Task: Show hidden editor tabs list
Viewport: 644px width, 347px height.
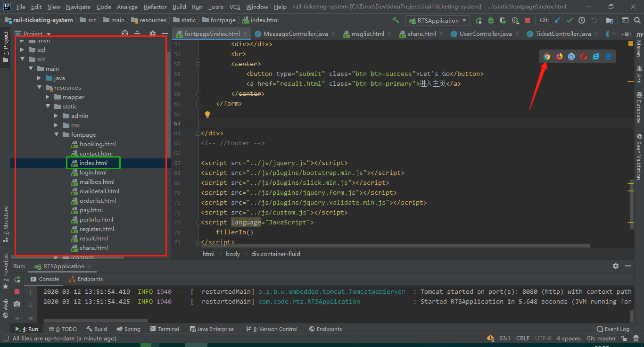Action: coord(627,34)
